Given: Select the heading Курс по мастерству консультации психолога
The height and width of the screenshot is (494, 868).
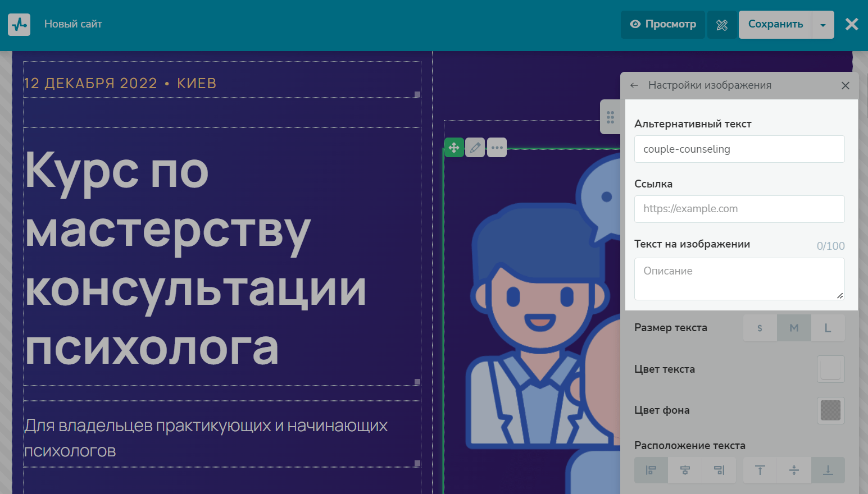Looking at the screenshot, I should [x=196, y=257].
